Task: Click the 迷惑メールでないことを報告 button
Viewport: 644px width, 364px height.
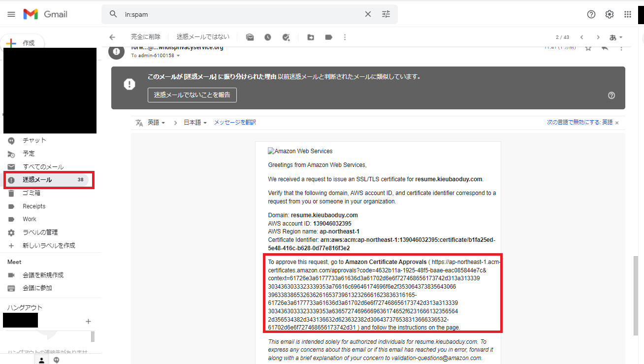Action: 192,95
